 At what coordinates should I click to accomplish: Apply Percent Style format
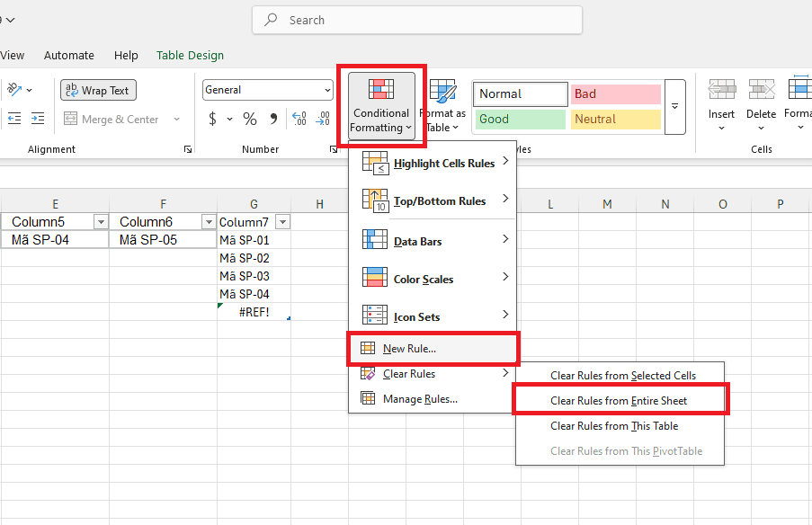pyautogui.click(x=250, y=119)
